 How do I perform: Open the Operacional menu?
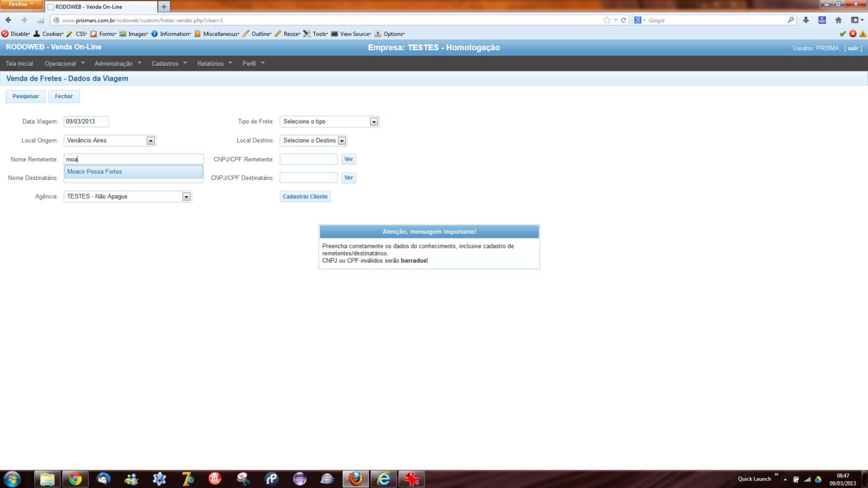[65, 63]
